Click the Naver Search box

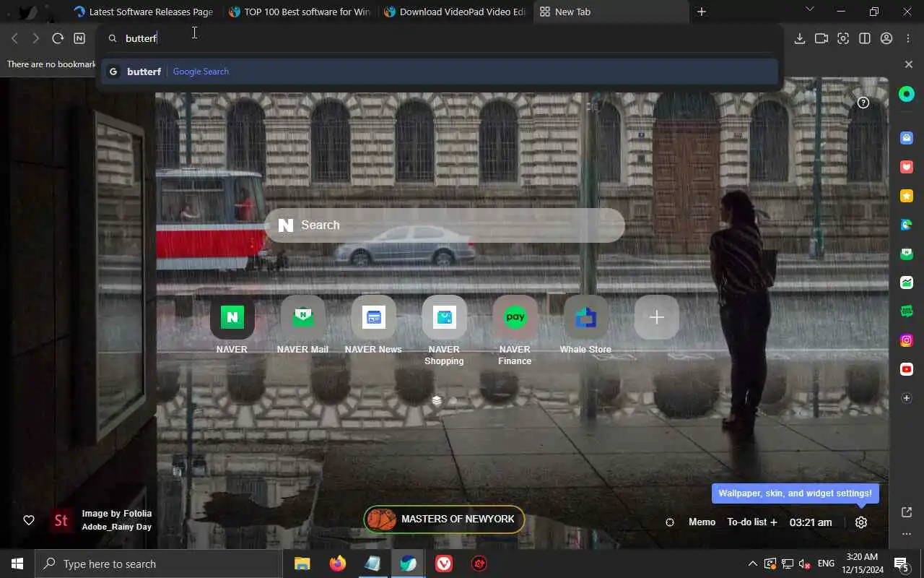pos(444,225)
